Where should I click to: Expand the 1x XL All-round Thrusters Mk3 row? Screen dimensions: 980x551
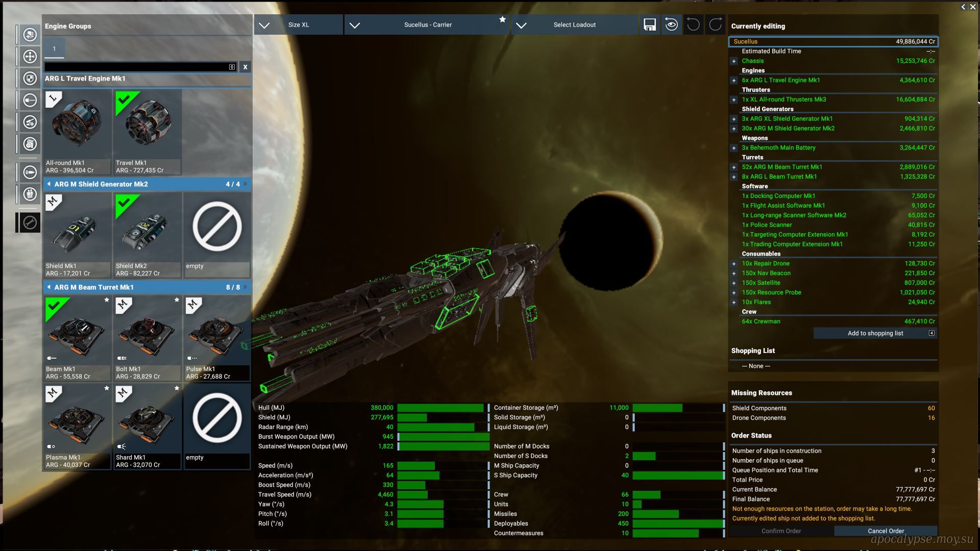[x=734, y=100]
